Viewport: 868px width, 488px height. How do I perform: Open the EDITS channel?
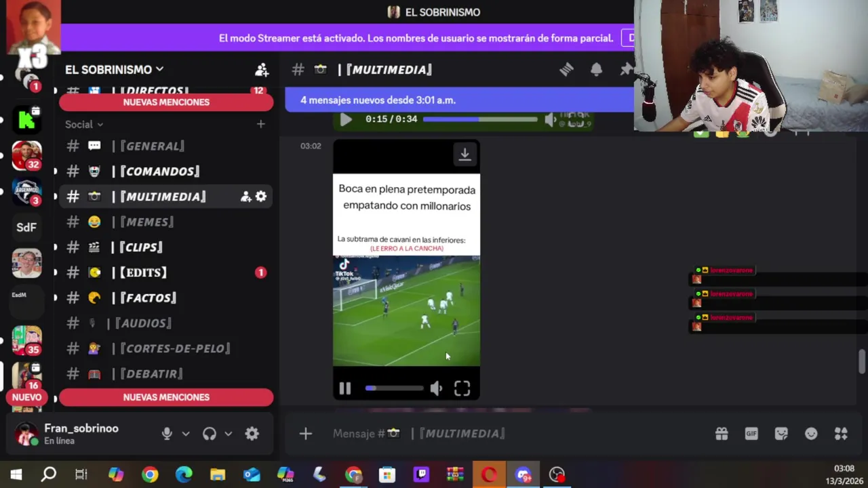tap(166, 272)
